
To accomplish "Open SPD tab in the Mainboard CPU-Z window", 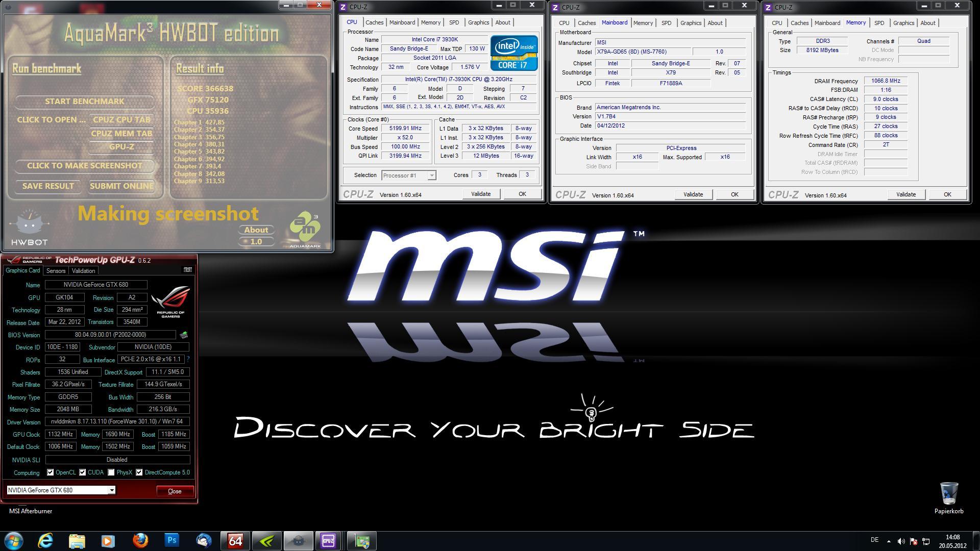I will click(x=666, y=23).
